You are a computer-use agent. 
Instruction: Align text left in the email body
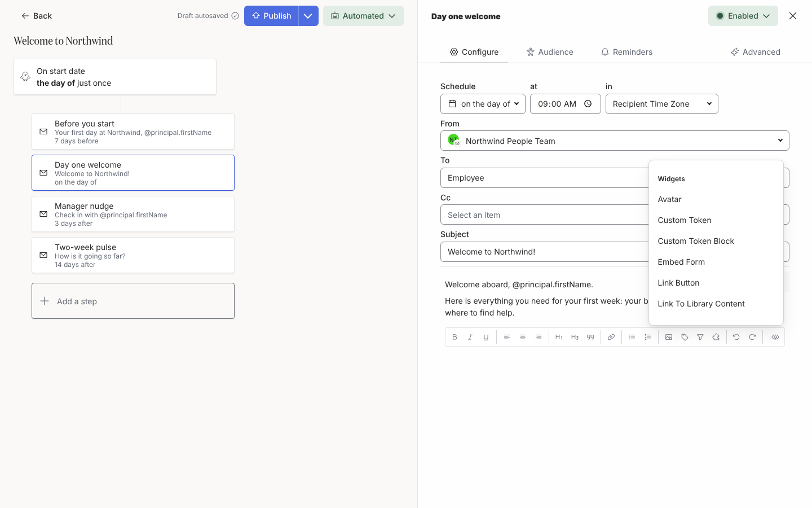[x=507, y=337]
